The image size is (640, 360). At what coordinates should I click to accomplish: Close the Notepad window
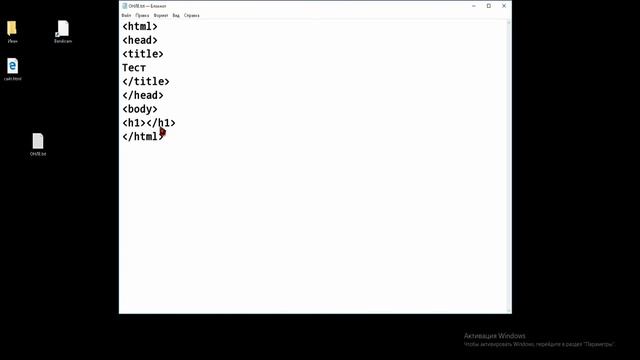tap(504, 6)
